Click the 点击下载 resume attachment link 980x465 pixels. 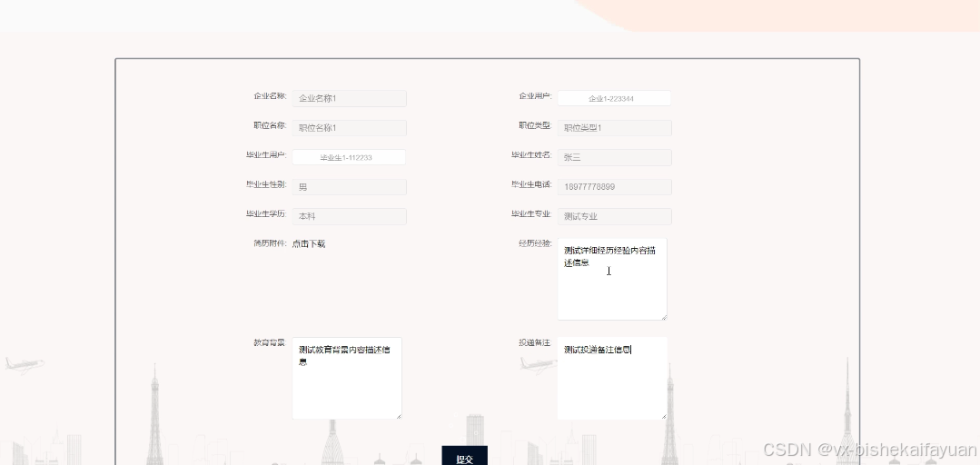click(x=309, y=243)
